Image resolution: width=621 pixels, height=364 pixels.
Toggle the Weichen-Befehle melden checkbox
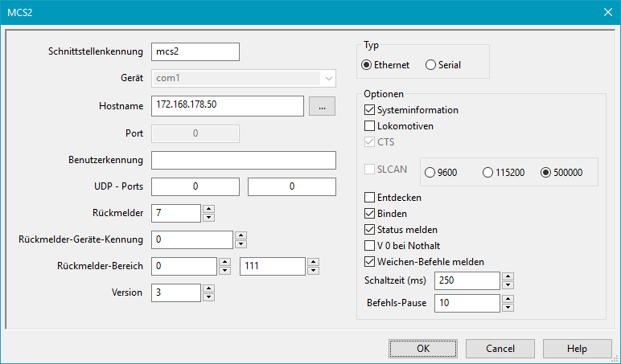point(370,261)
